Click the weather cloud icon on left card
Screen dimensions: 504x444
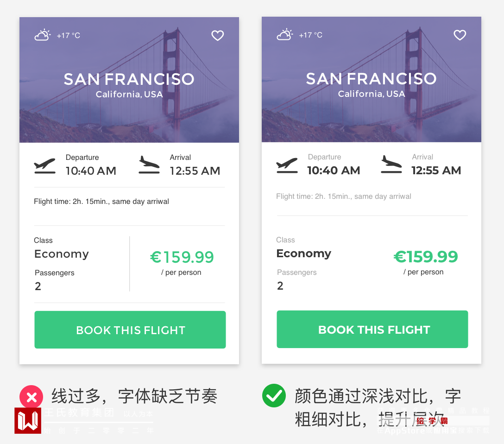coord(43,35)
